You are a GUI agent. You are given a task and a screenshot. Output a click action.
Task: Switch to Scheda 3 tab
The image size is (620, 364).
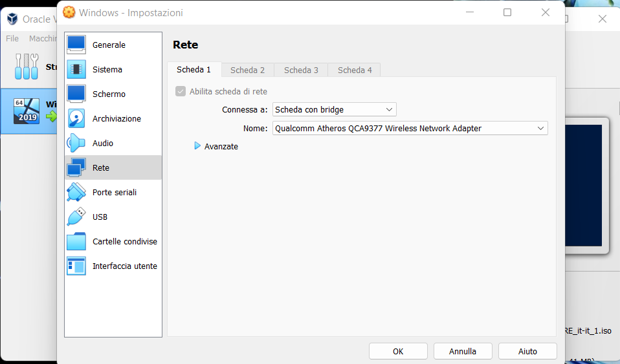(301, 70)
